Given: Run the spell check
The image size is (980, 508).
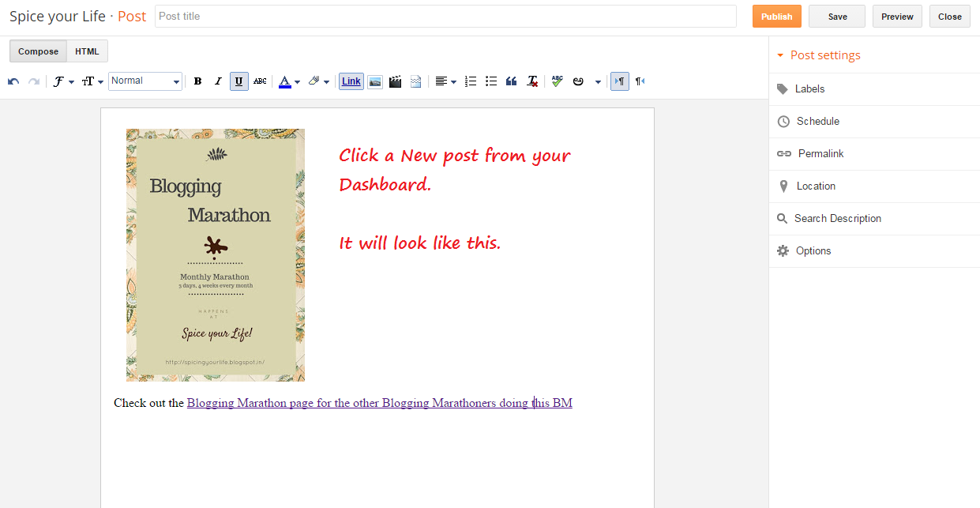Looking at the screenshot, I should click(x=558, y=81).
